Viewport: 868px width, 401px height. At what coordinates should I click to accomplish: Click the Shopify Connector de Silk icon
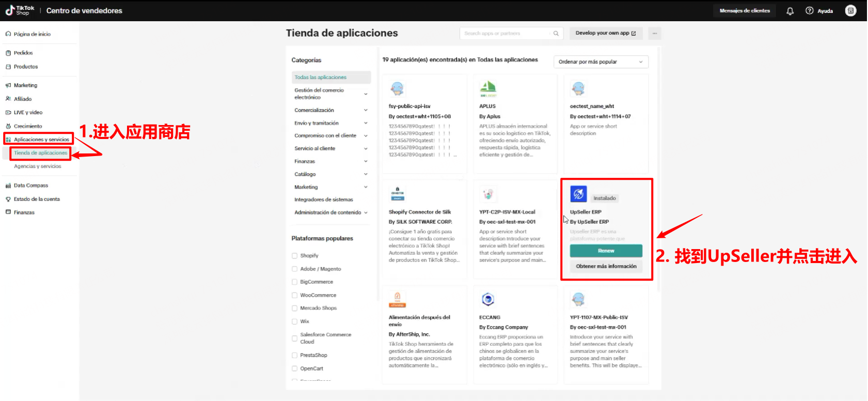(397, 194)
